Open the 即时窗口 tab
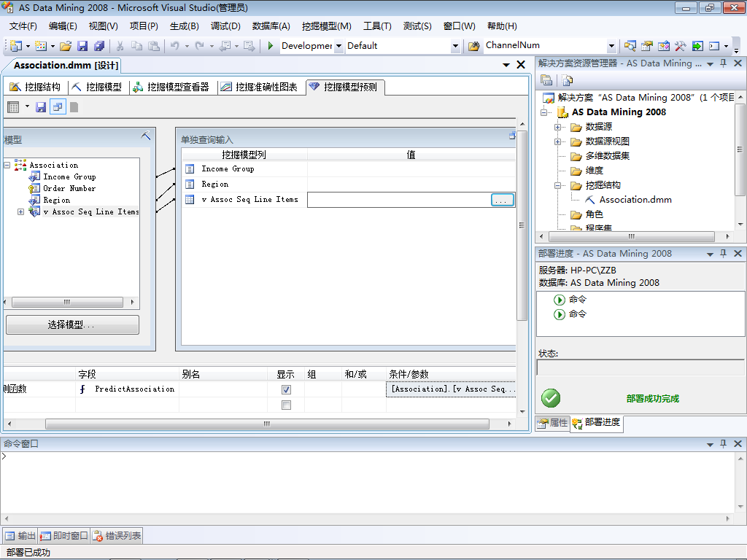This screenshot has height=560, width=747. (x=64, y=536)
